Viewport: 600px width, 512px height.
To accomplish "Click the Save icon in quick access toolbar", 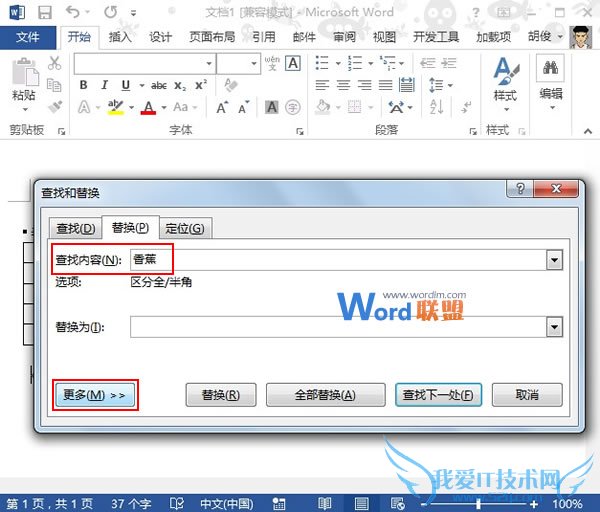I will tap(45, 12).
